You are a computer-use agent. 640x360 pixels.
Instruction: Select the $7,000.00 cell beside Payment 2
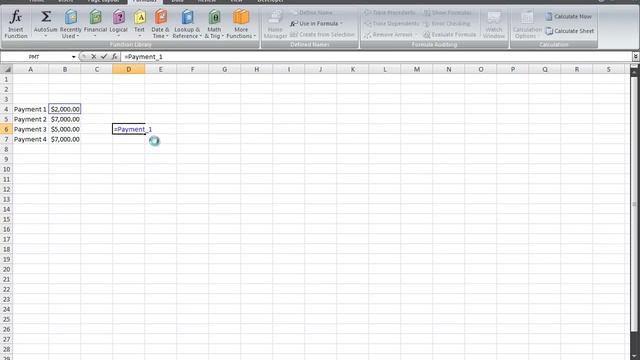pyautogui.click(x=64, y=119)
